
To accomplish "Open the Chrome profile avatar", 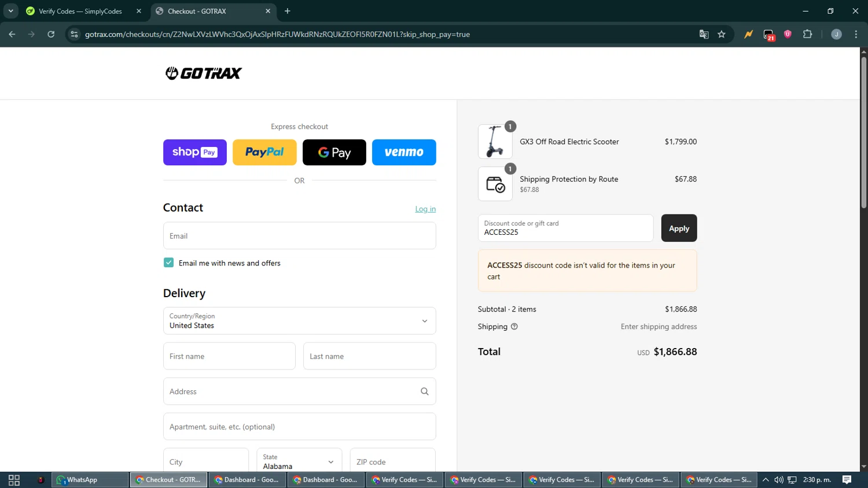I will pyautogui.click(x=836, y=34).
